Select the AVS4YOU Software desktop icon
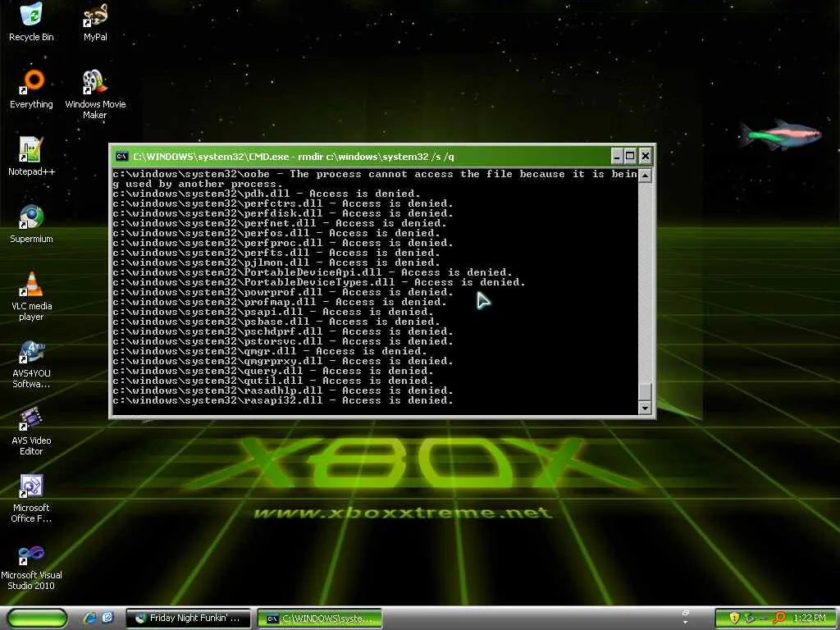 31,363
